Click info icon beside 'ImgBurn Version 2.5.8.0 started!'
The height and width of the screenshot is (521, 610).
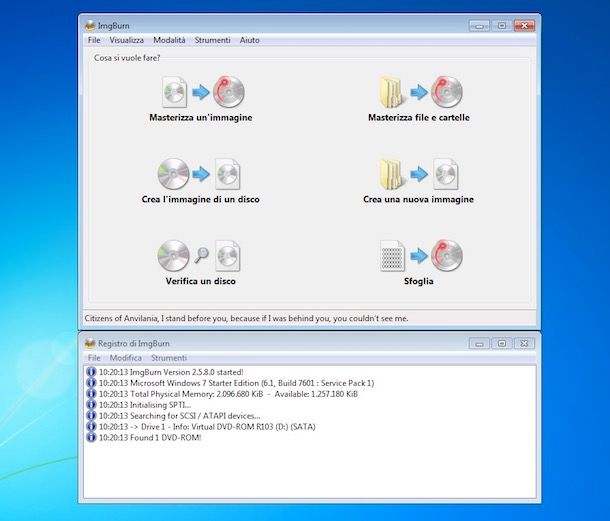tap(91, 372)
